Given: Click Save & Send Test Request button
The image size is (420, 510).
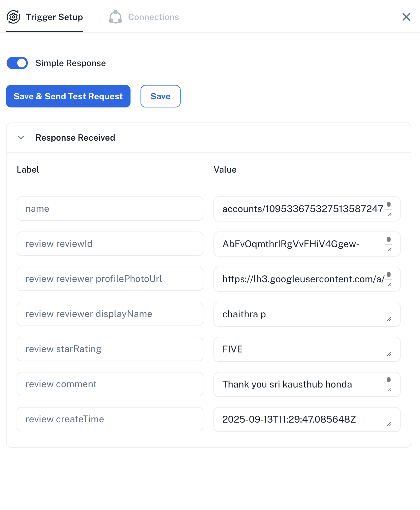Looking at the screenshot, I should [68, 96].
